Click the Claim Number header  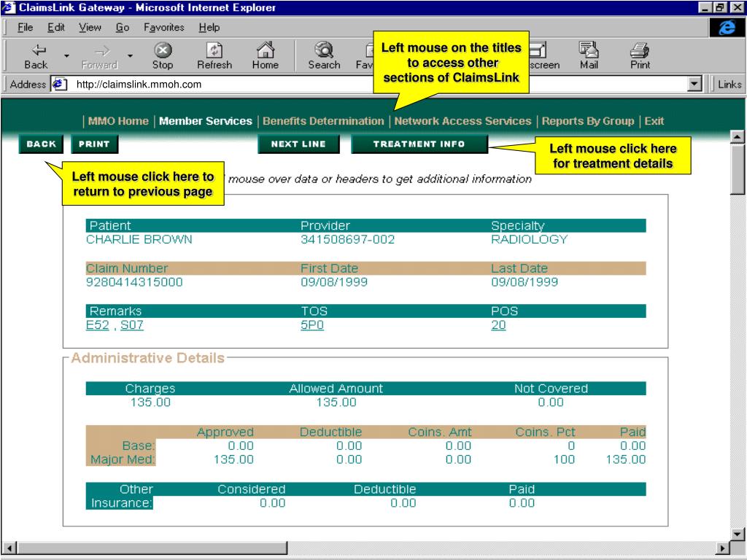(127, 268)
